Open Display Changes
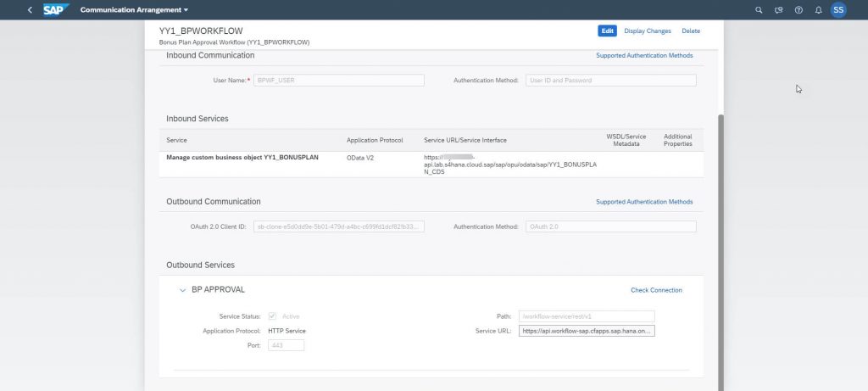868x391 pixels. (647, 31)
